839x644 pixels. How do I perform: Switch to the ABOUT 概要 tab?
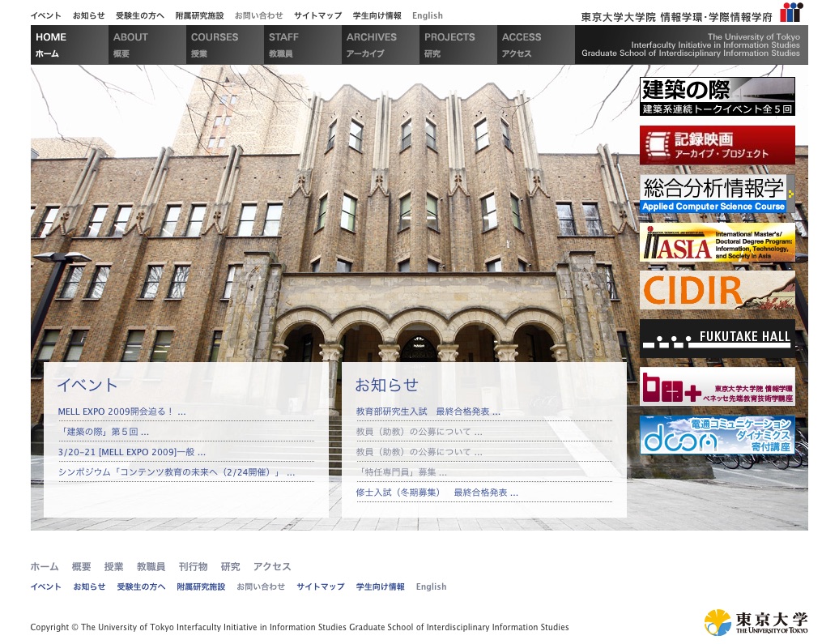coord(146,45)
